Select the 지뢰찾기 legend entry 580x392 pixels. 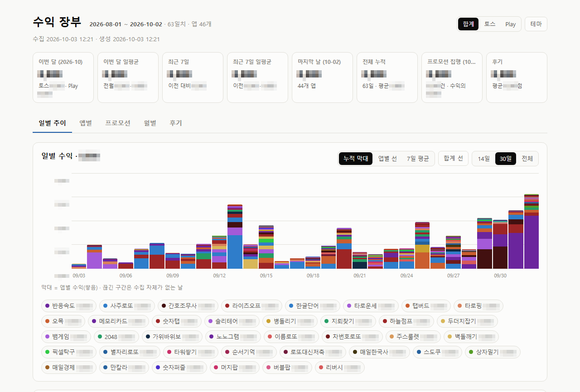pyautogui.click(x=348, y=321)
